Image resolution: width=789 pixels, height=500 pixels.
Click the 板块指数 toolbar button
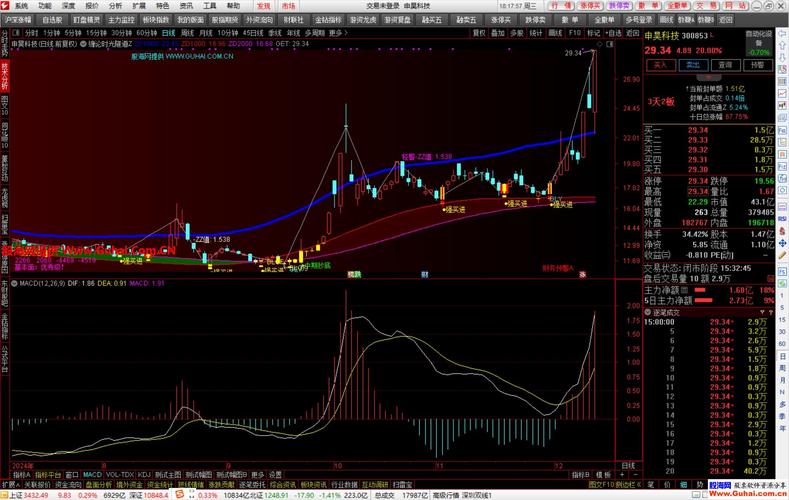coord(156,20)
